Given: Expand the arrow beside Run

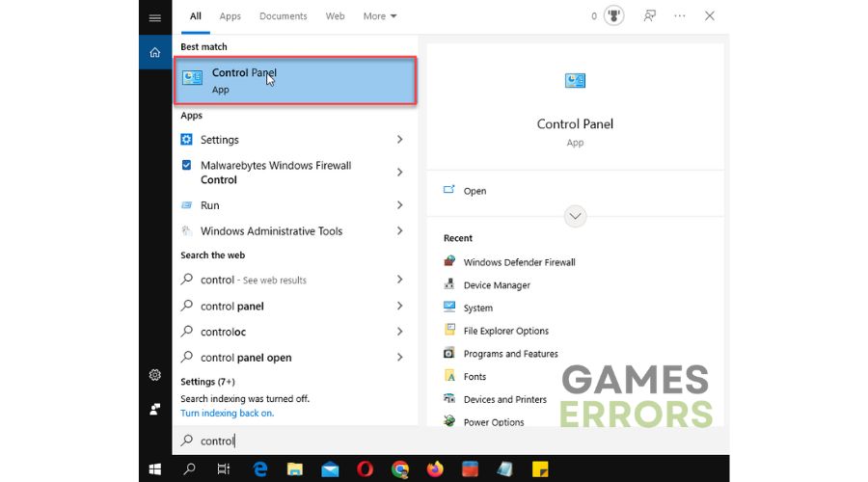Looking at the screenshot, I should [x=399, y=205].
